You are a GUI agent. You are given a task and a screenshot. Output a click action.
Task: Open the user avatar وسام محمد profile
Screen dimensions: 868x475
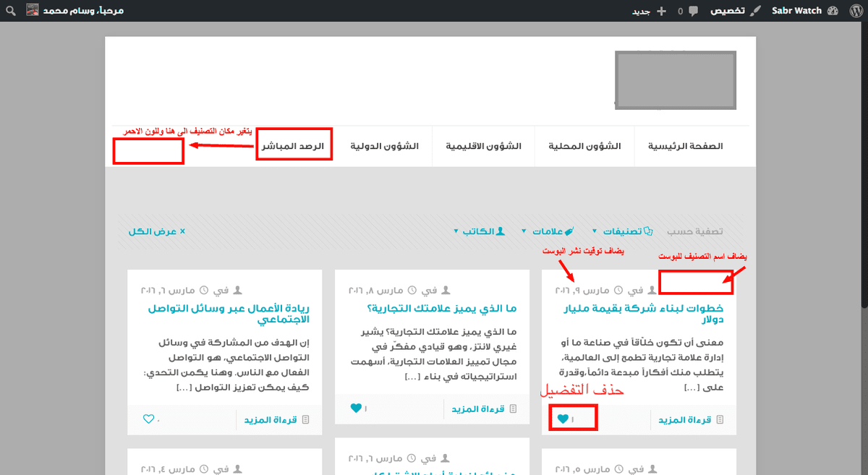tap(33, 11)
